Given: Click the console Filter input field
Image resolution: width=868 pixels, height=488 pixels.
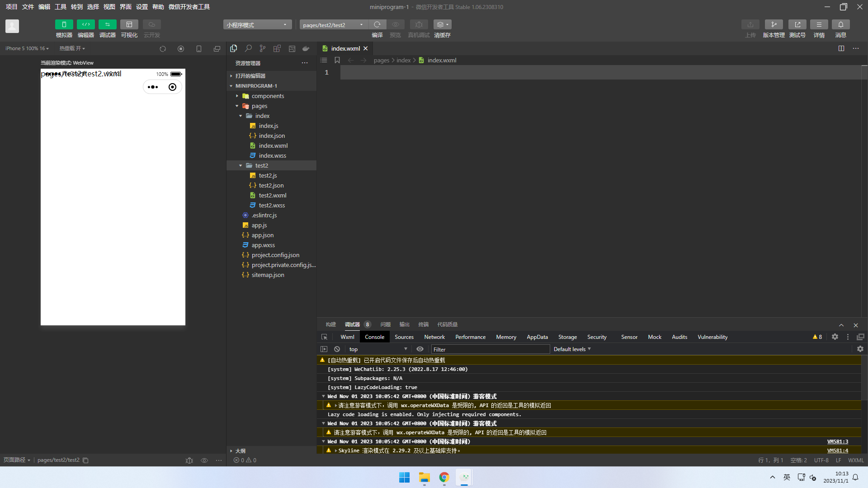Looking at the screenshot, I should click(490, 349).
